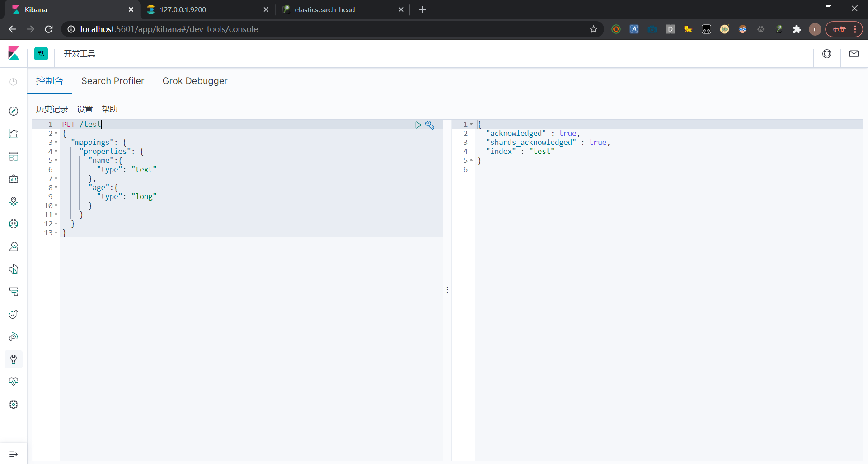Open 设置 settings link
Screen dimensions: 868x464
coord(84,109)
